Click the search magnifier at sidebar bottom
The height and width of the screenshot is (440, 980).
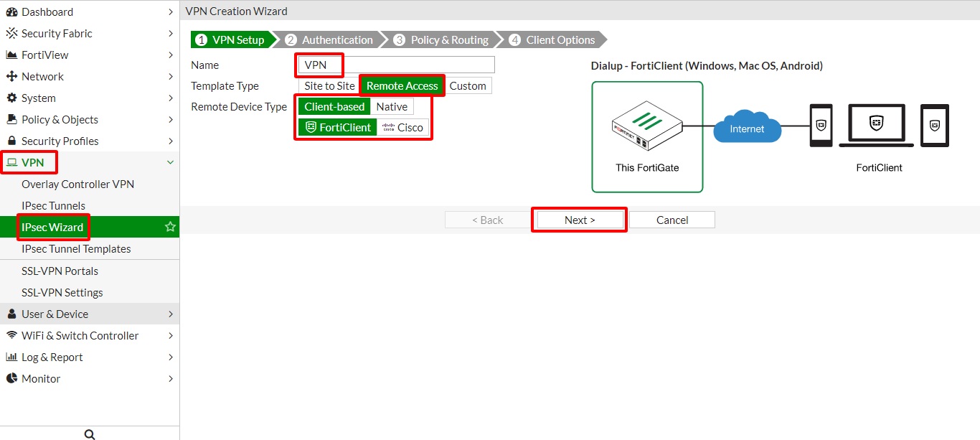89,433
